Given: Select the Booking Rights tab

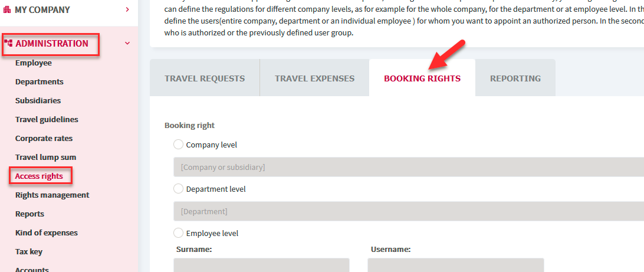Looking at the screenshot, I should pyautogui.click(x=422, y=78).
